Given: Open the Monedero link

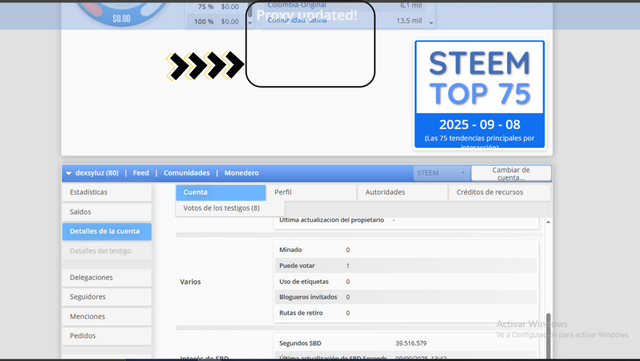Looking at the screenshot, I should tap(242, 173).
